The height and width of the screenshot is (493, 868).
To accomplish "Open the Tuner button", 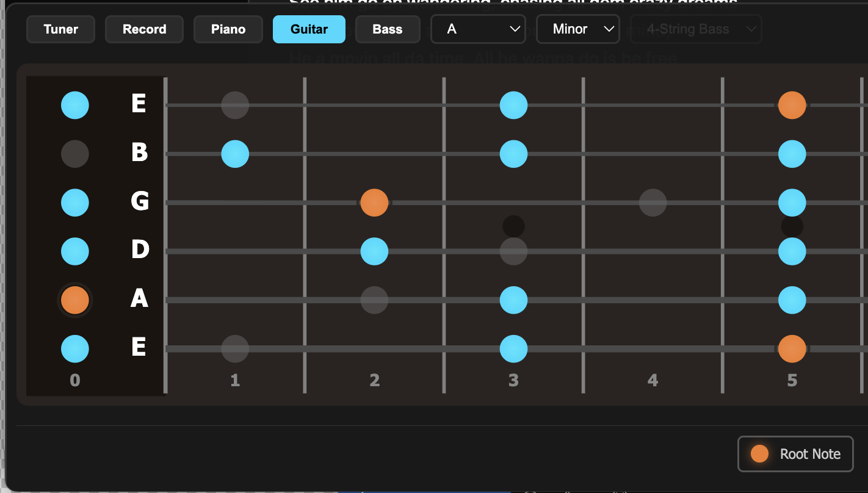I will [x=61, y=29].
